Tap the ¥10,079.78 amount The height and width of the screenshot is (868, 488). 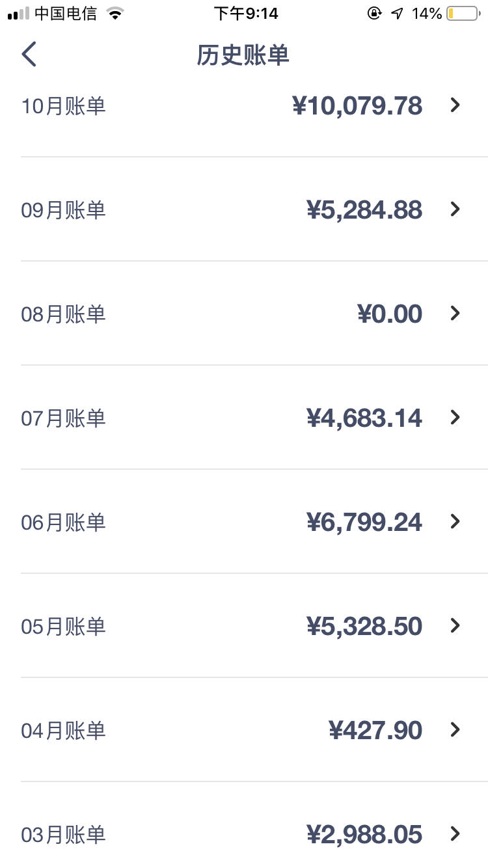coord(357,105)
